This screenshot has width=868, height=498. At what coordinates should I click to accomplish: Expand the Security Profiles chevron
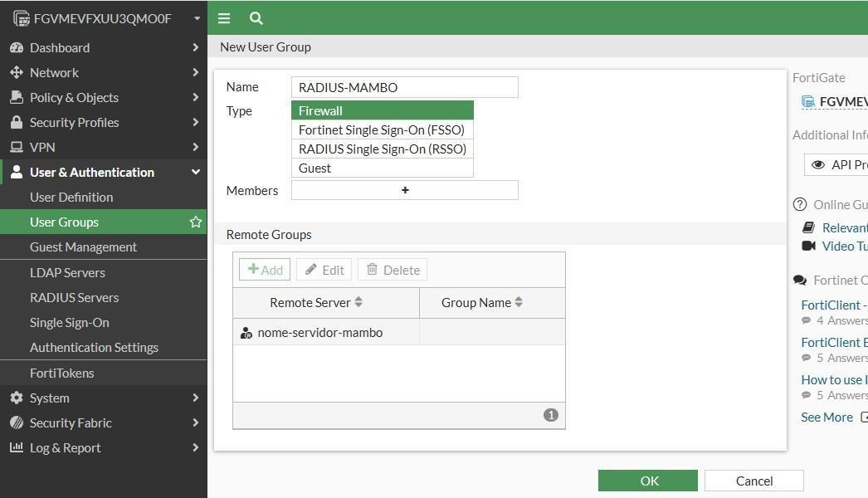click(x=195, y=122)
